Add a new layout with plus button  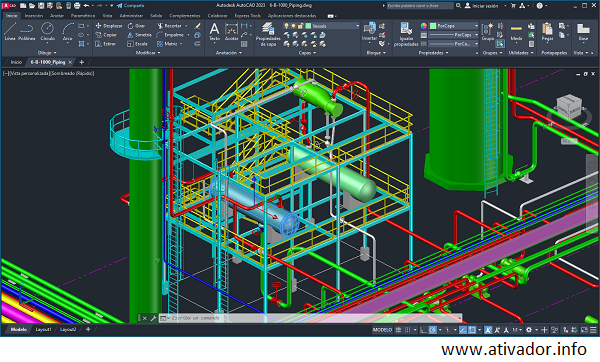tap(88, 329)
